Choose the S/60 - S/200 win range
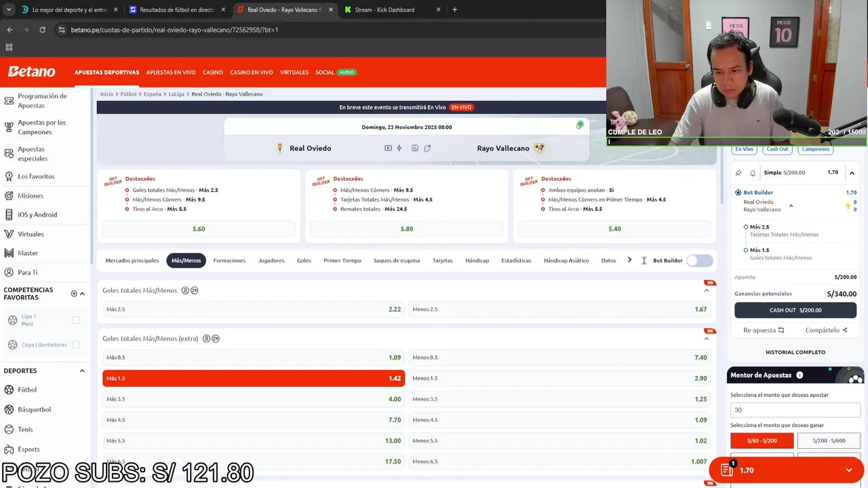 click(x=762, y=441)
